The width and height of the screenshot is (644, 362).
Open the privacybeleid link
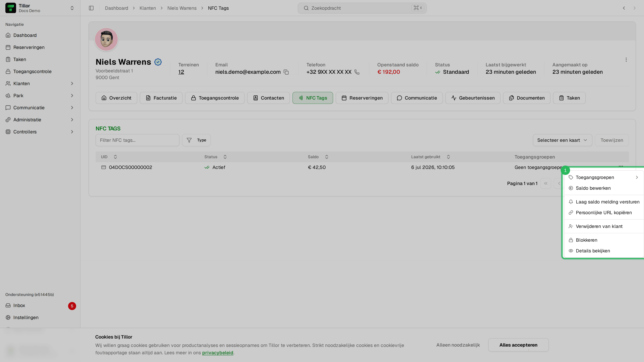click(x=218, y=353)
